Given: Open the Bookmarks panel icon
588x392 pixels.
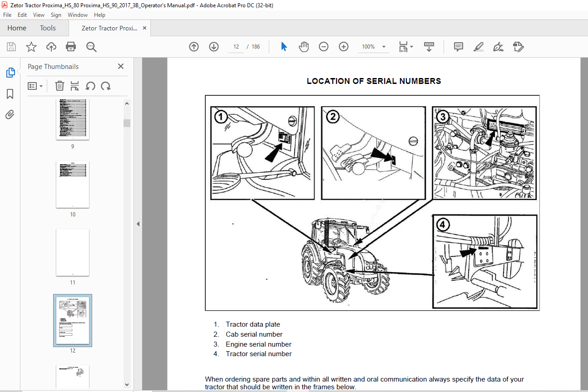Looking at the screenshot, I should click(x=10, y=94).
